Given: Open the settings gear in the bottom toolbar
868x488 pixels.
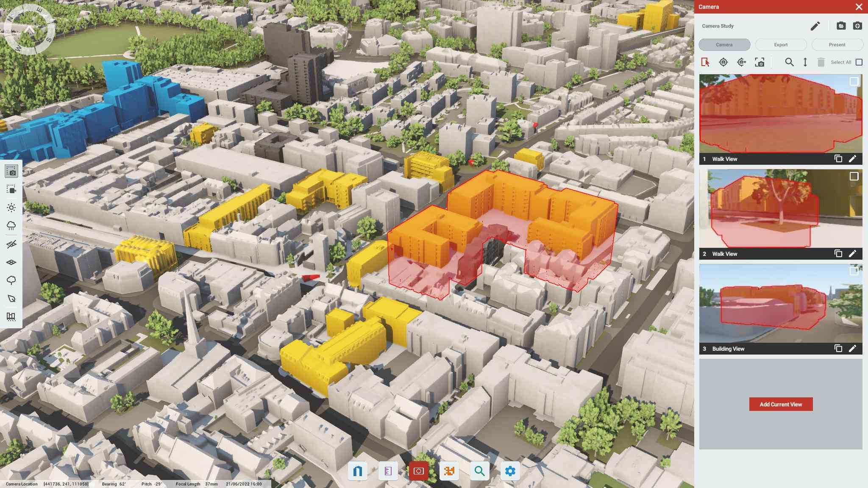Looking at the screenshot, I should (511, 470).
